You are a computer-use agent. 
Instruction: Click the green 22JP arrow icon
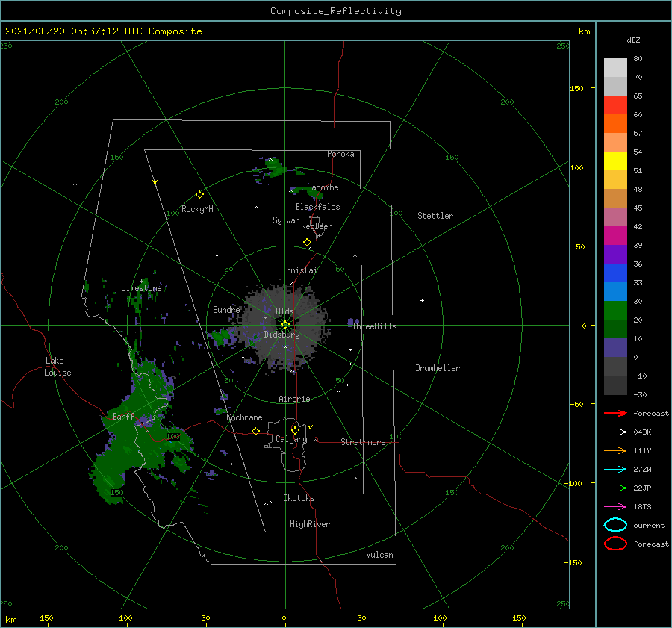[x=615, y=488]
